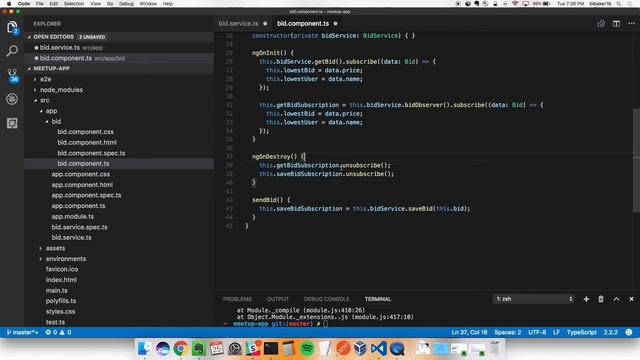Click the feedback smiley in the status bar
The width and height of the screenshot is (640, 360).
(629, 332)
